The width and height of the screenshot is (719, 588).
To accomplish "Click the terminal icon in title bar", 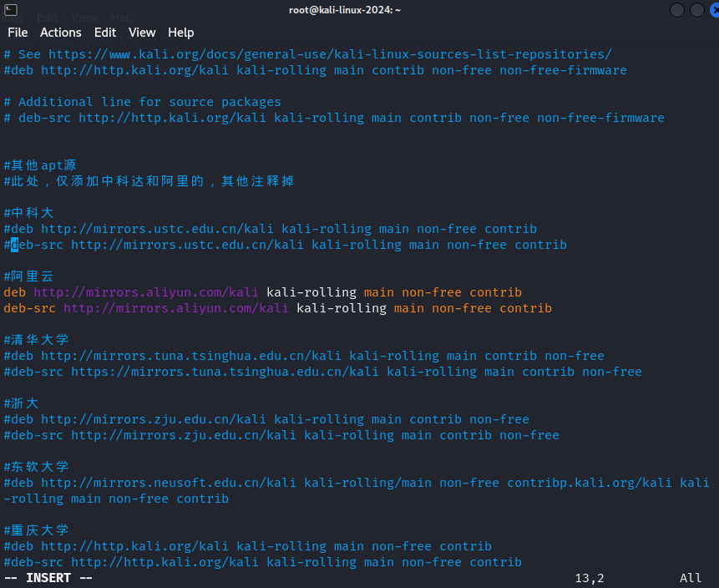I will (11, 10).
